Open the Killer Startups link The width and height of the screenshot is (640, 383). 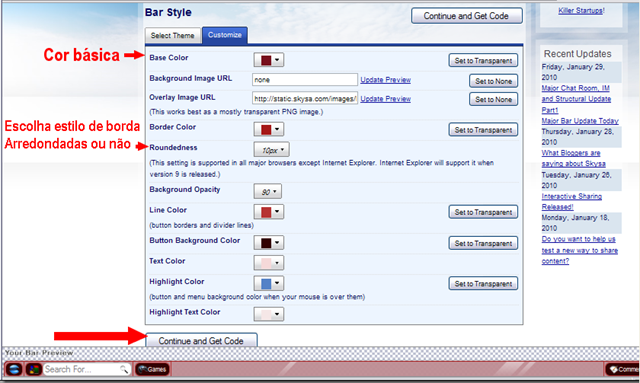[581, 11]
